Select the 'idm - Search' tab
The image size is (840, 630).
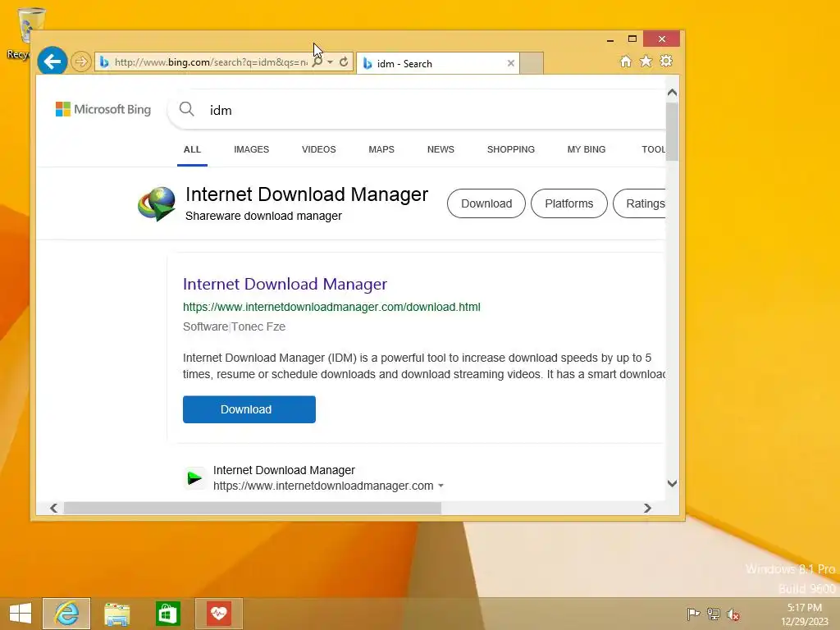pos(438,63)
